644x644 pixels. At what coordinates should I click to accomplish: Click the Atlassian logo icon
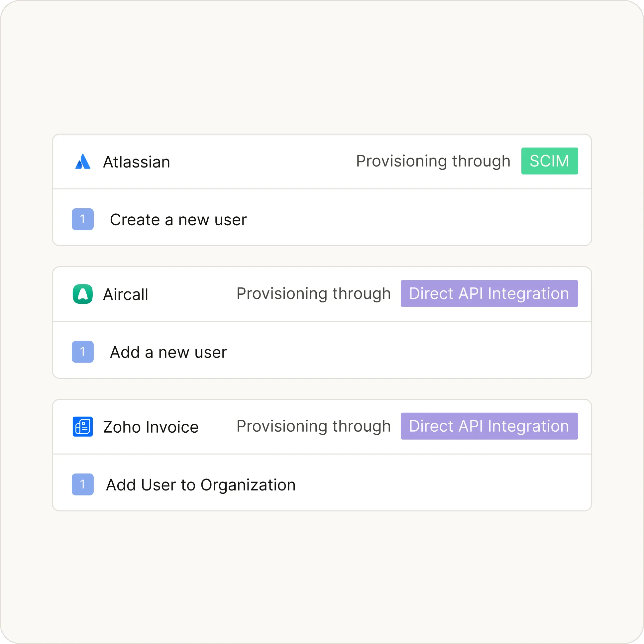click(83, 161)
